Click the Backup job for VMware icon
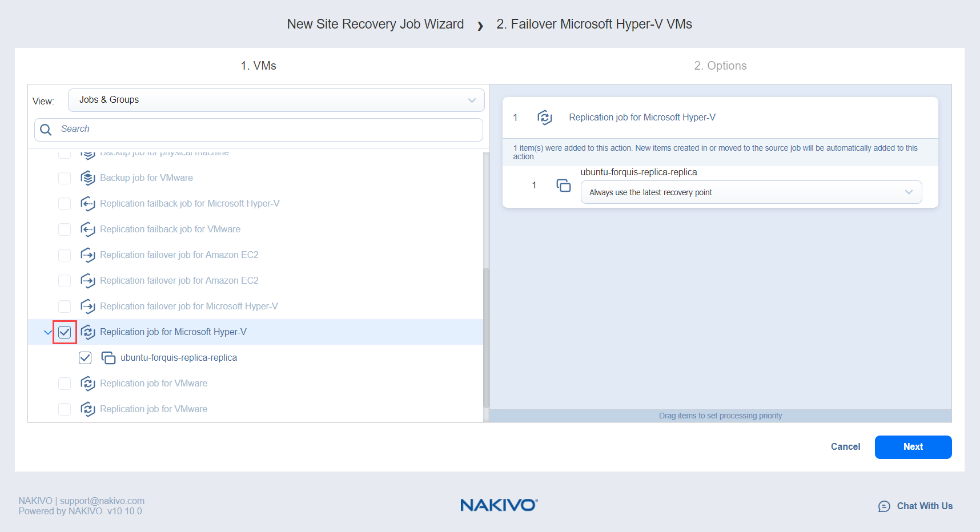Image resolution: width=980 pixels, height=532 pixels. pyautogui.click(x=87, y=178)
